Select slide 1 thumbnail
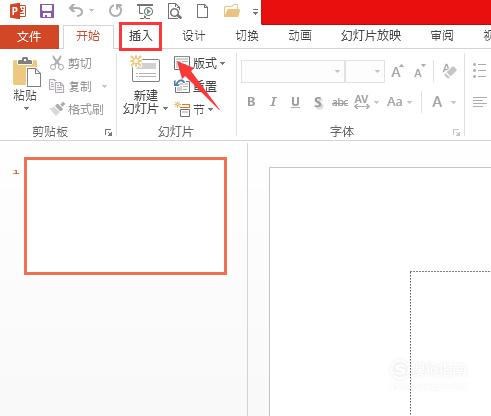This screenshot has width=491, height=416. [x=126, y=216]
